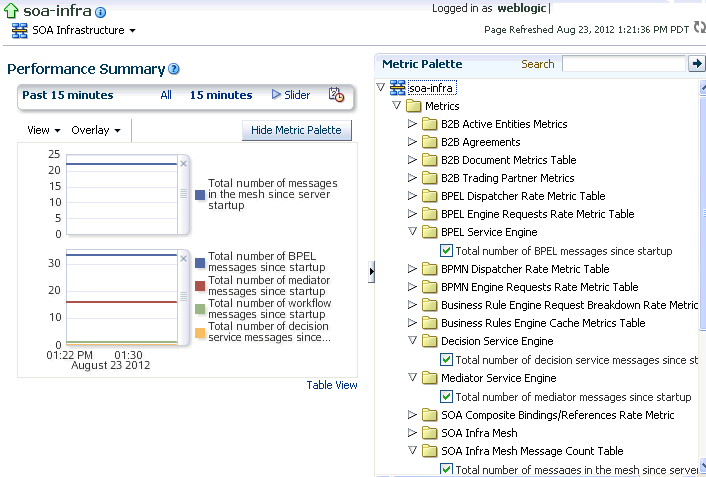
Task: Click green swatch for workflow messages
Action: [x=200, y=309]
